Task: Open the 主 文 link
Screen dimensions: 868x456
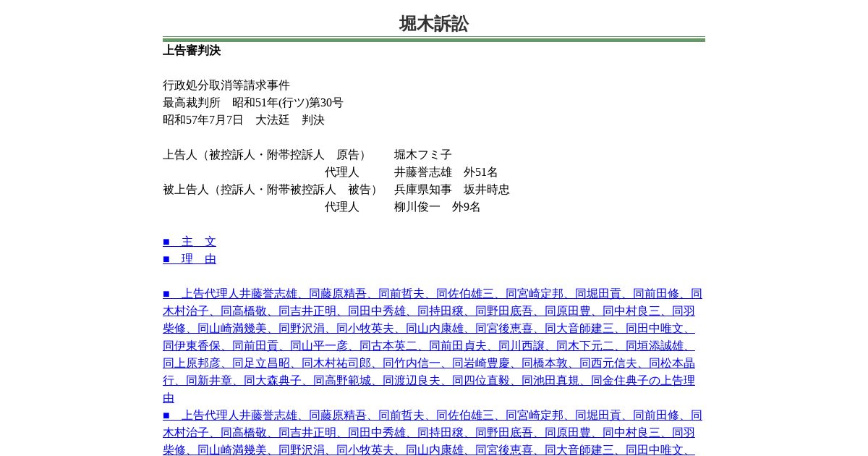Action: [x=190, y=242]
